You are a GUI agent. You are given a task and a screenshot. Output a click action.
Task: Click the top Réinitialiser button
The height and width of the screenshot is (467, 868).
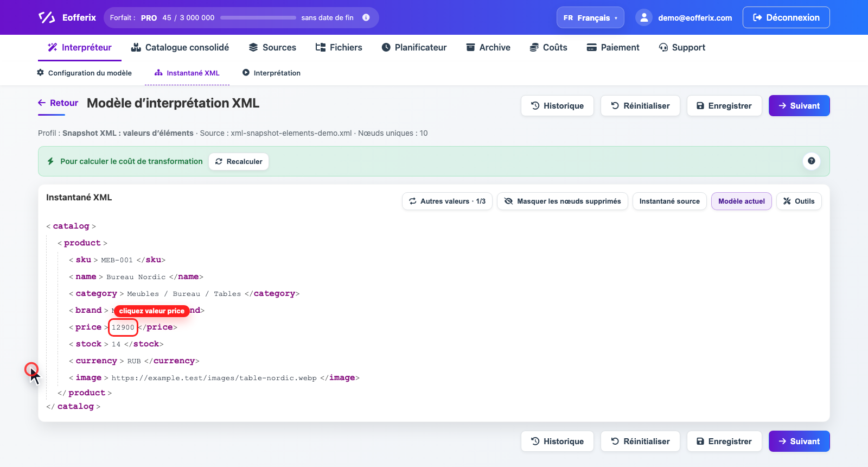[640, 106]
